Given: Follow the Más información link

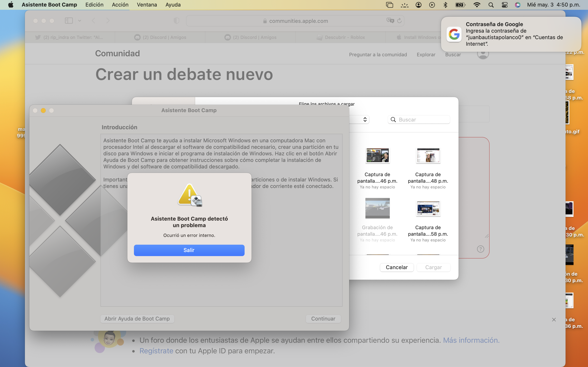Looking at the screenshot, I should tap(471, 340).
